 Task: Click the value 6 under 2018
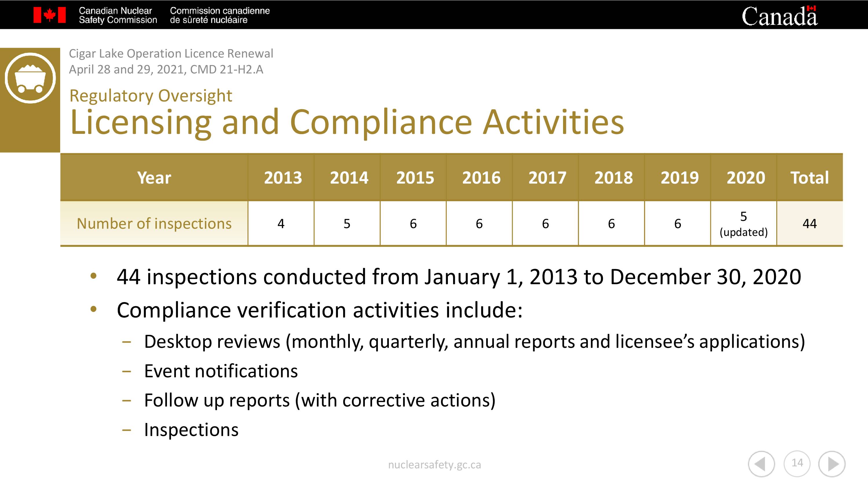(x=611, y=223)
